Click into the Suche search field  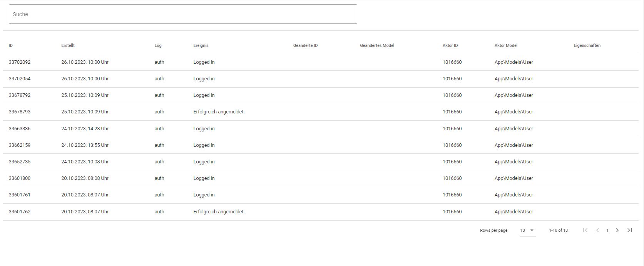(x=183, y=14)
